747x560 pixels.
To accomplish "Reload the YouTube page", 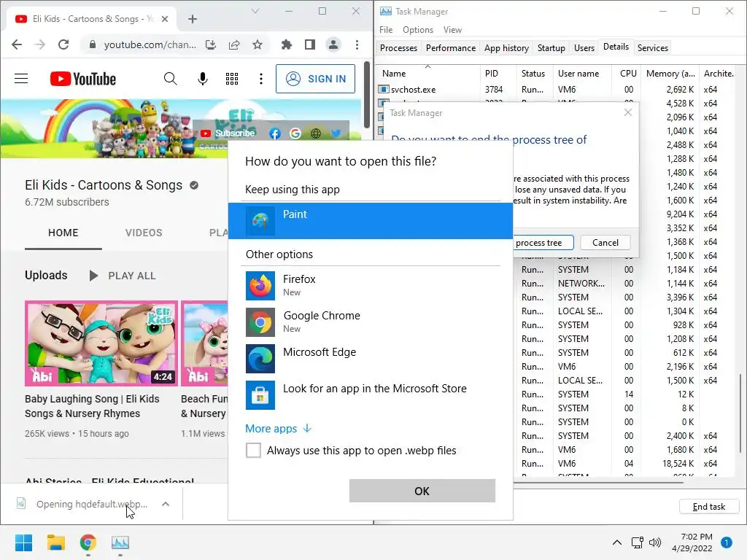I will click(63, 44).
